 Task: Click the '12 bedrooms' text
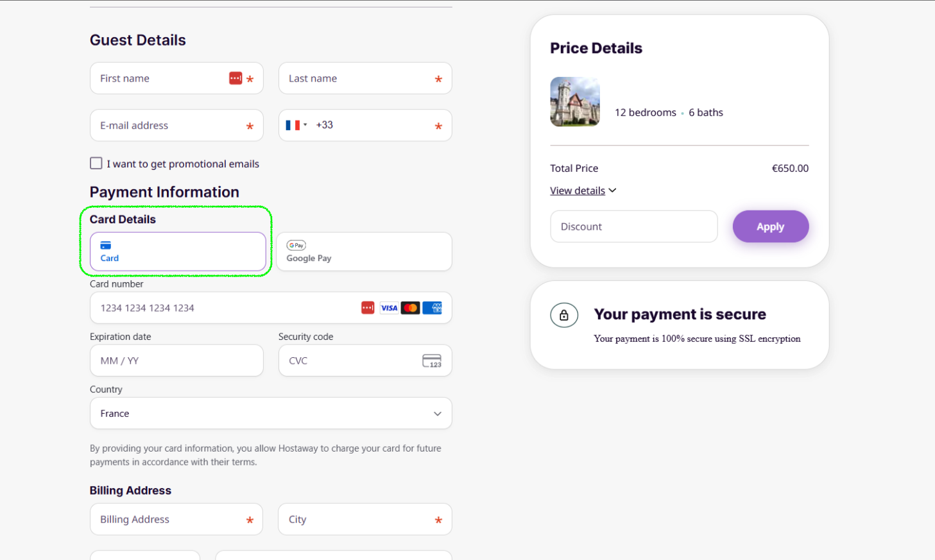(x=646, y=112)
